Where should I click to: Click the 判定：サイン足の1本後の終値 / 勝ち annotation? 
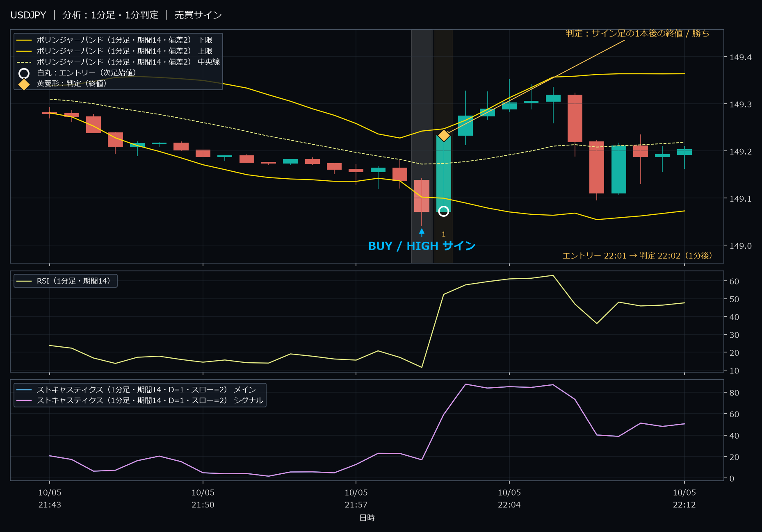point(637,33)
